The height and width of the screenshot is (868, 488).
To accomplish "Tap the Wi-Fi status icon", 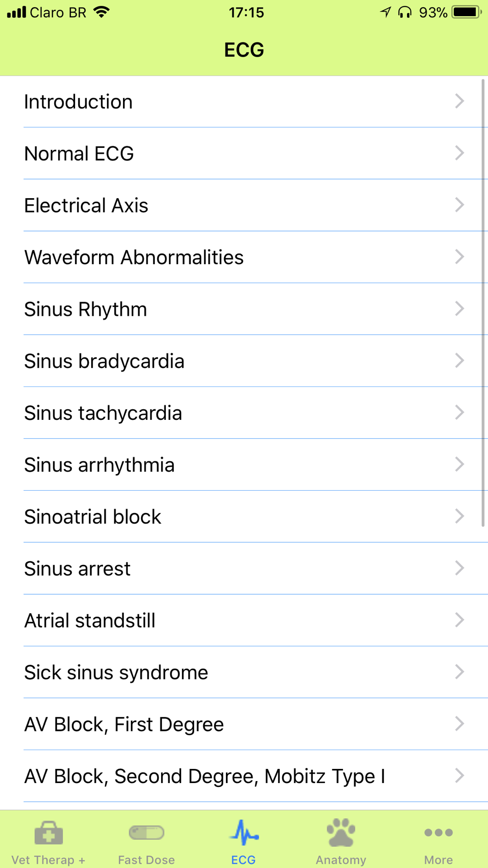I will (102, 12).
